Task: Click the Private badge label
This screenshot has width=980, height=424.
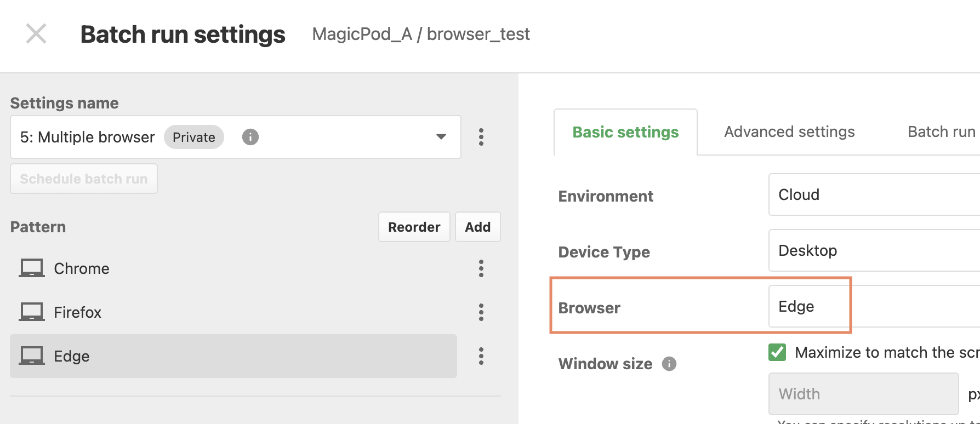Action: click(194, 137)
